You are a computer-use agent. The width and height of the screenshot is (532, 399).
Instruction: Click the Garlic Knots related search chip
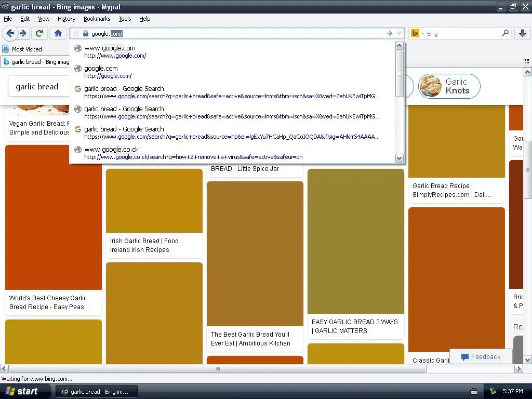tap(449, 86)
